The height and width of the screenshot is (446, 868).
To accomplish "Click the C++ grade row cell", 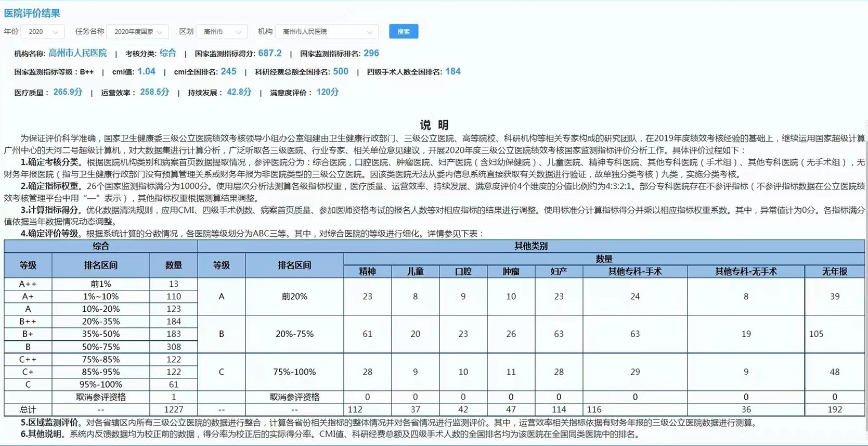I will pos(28,360).
